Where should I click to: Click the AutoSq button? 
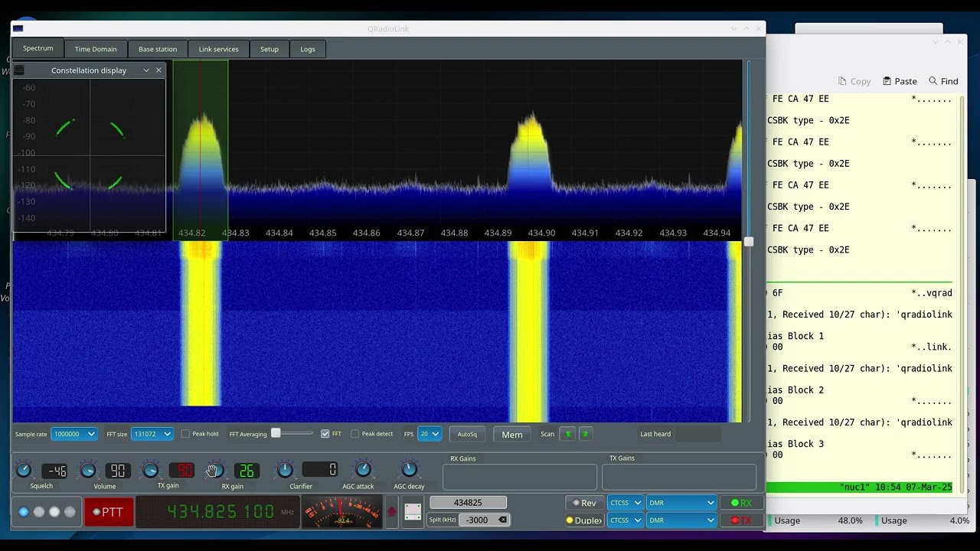click(467, 434)
